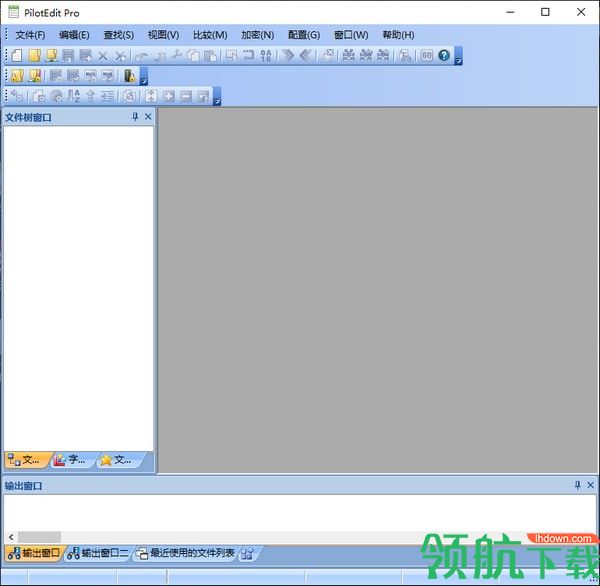This screenshot has width=600, height=586.
Task: Open the 比较(M) menu
Action: click(210, 35)
